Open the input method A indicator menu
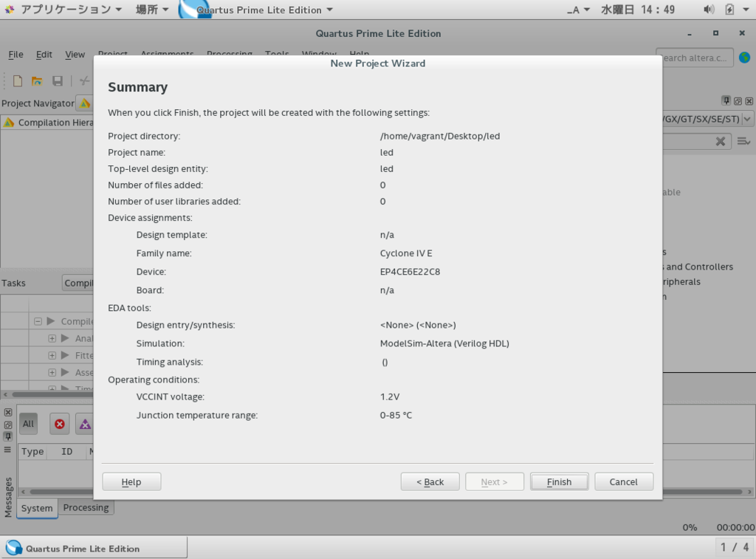The width and height of the screenshot is (756, 559). click(578, 10)
